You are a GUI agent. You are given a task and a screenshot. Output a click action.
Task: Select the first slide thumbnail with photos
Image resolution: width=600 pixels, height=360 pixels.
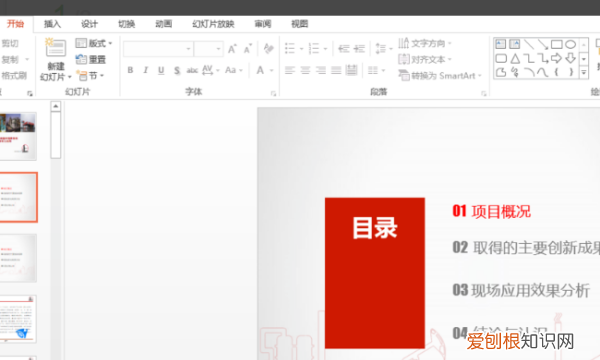point(18,136)
